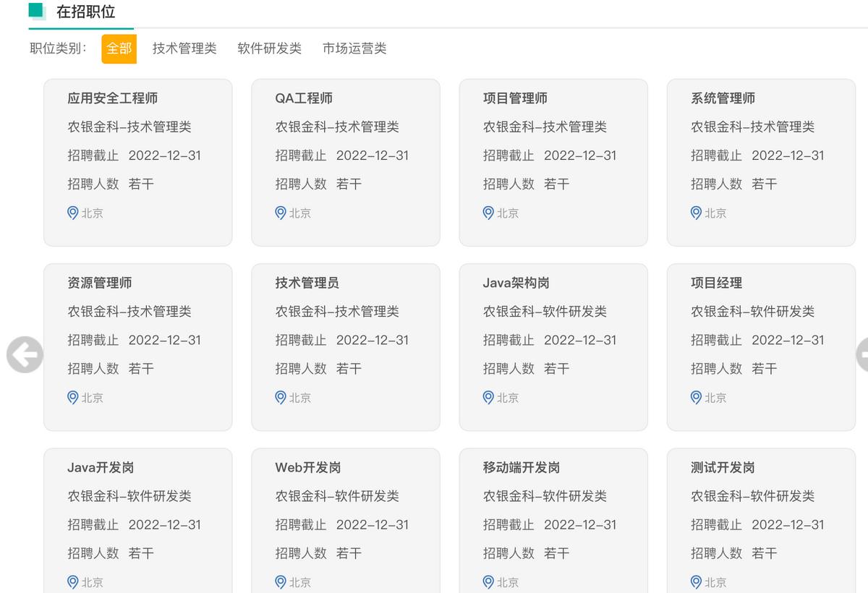Click location pin on 移动端开发岗 card

click(488, 581)
